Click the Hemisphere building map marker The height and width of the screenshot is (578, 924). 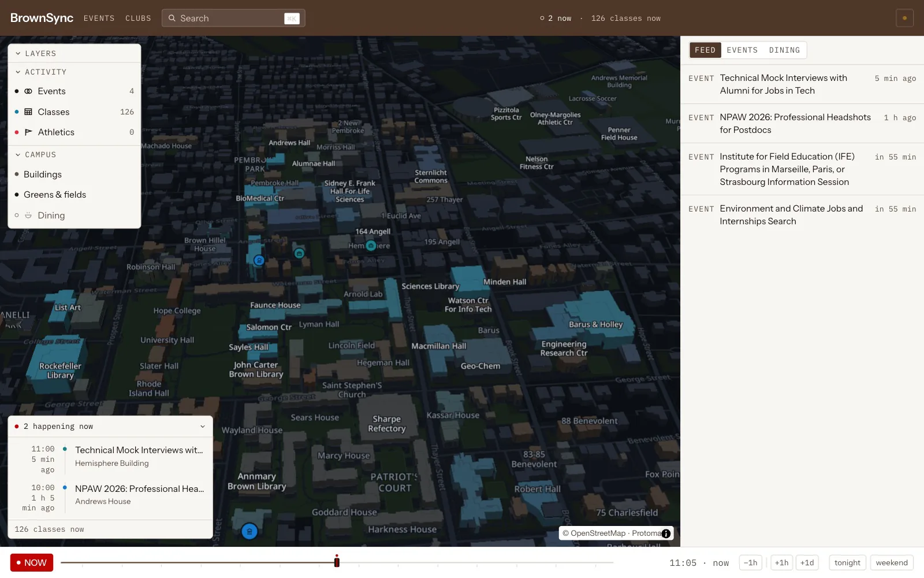(371, 246)
